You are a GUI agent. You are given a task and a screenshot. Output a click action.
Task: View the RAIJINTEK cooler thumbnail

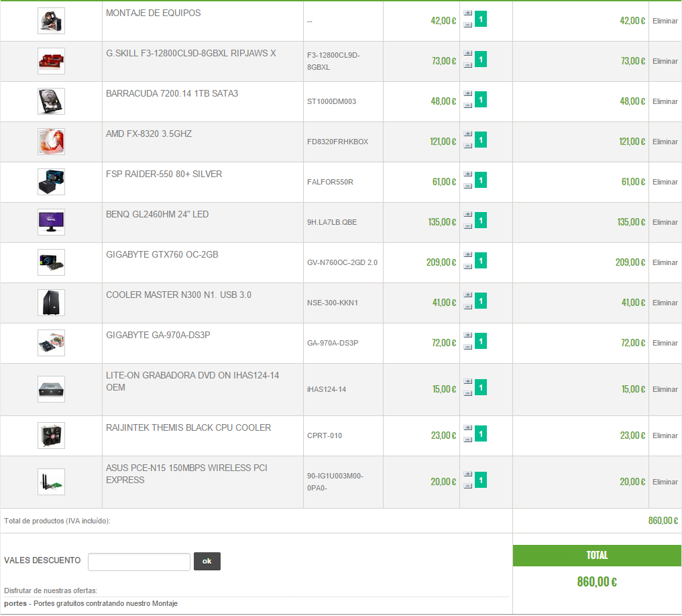click(x=52, y=435)
